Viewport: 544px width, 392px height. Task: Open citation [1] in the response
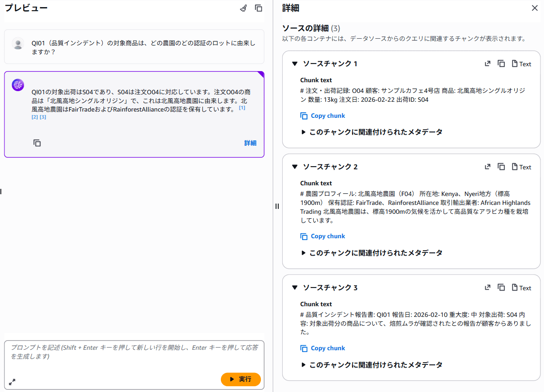coord(242,108)
